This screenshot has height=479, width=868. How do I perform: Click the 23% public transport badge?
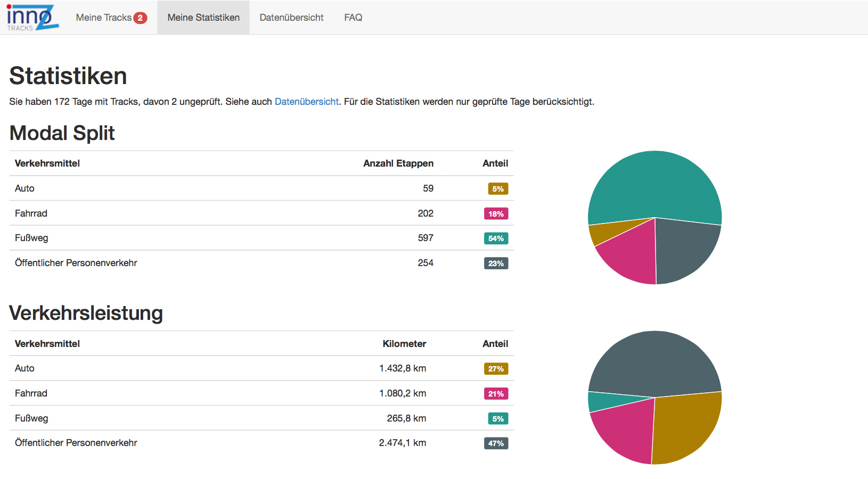[x=496, y=263]
